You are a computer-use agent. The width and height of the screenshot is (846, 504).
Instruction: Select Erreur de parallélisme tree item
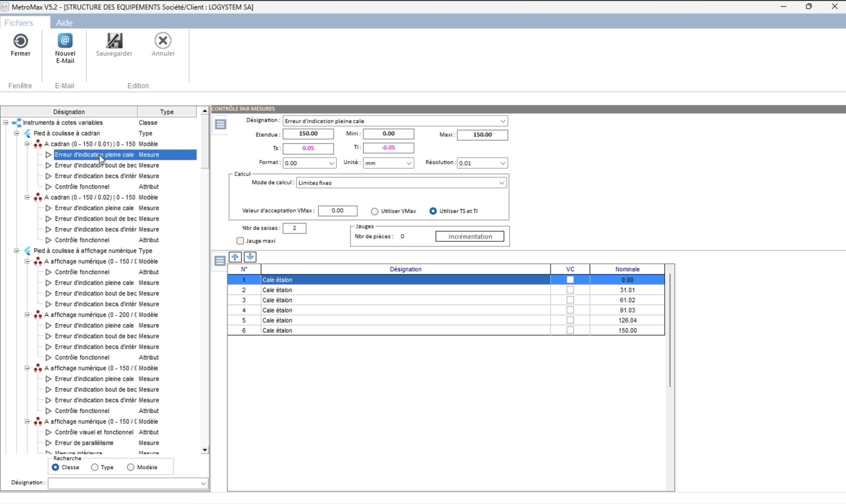(x=84, y=443)
